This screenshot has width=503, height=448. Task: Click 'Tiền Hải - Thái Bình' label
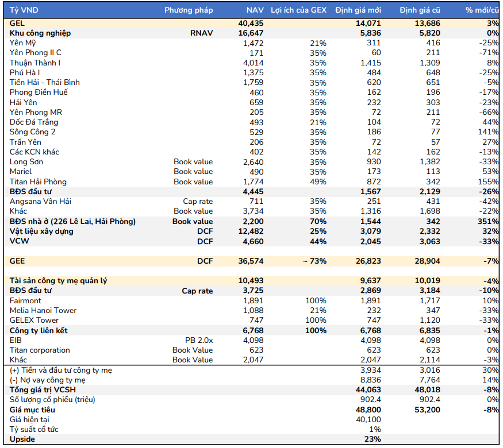[x=45, y=82]
